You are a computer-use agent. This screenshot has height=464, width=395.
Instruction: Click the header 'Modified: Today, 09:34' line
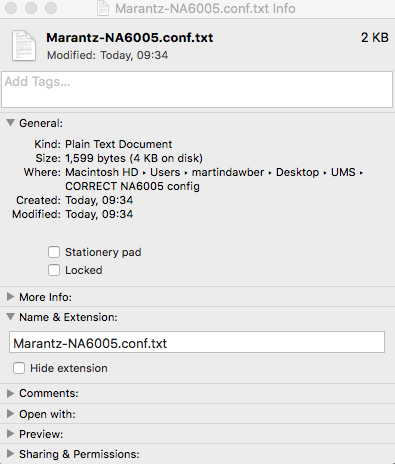click(x=107, y=55)
